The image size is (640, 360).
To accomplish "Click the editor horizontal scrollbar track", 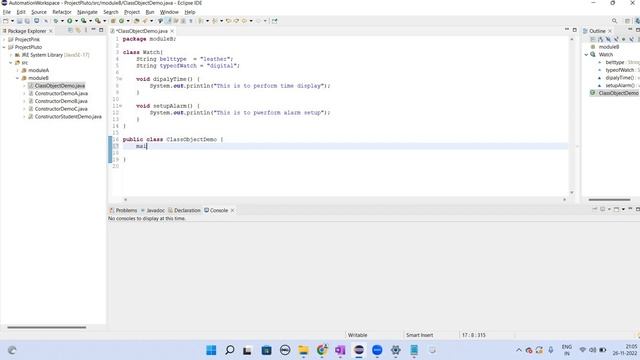I will pyautogui.click(x=345, y=200).
